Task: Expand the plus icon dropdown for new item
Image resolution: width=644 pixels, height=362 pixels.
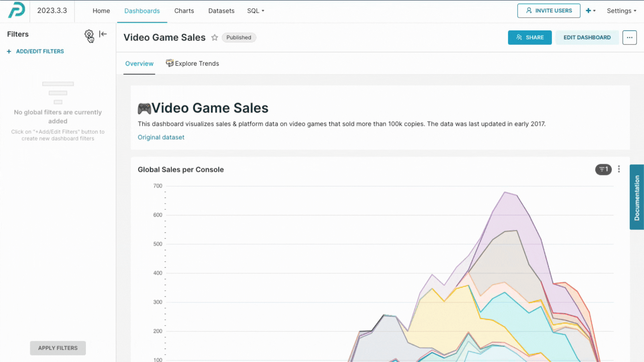Action: (592, 10)
